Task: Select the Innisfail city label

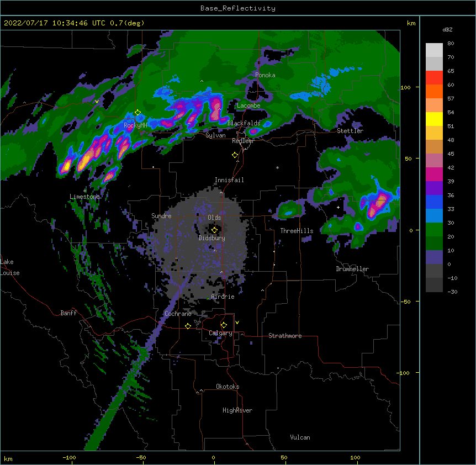Action: [x=229, y=180]
